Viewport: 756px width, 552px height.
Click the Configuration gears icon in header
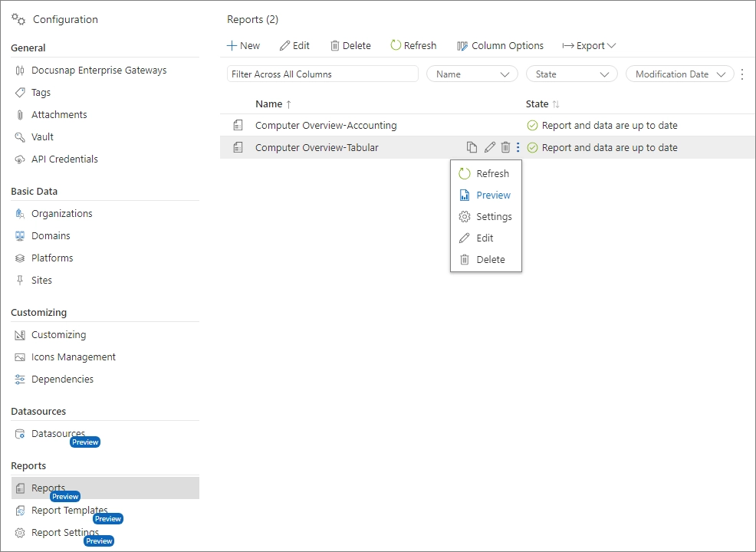tap(18, 19)
